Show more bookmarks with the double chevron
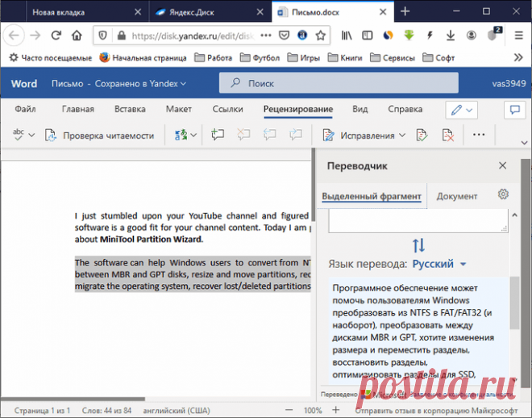Screen dimensions: 532x418 pos(518,57)
